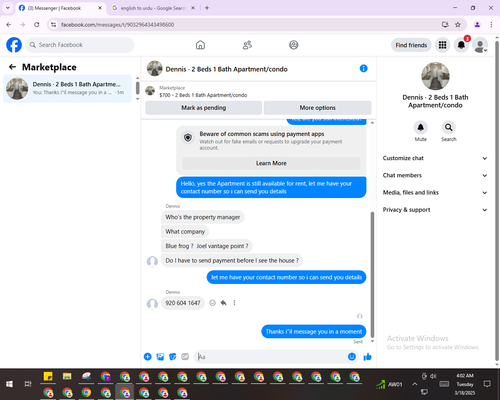Open Chrome's three-dot menu
The image size is (500, 400).
pos(491,25)
